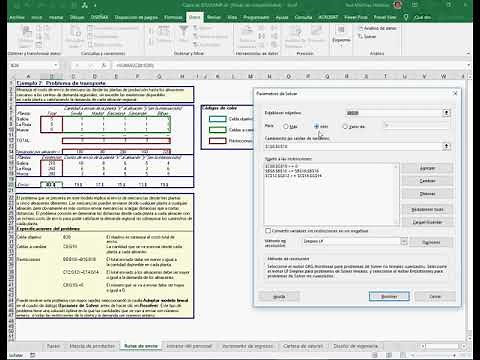Image resolution: width=480 pixels, height=360 pixels.
Task: Click the Ayuda button in Solver dialog
Action: click(x=279, y=296)
